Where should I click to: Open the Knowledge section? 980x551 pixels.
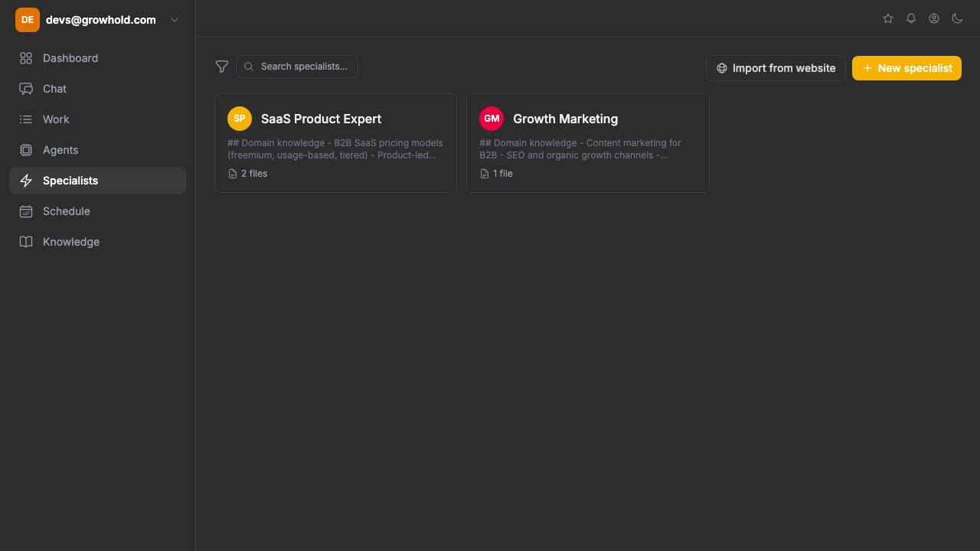[x=71, y=242]
